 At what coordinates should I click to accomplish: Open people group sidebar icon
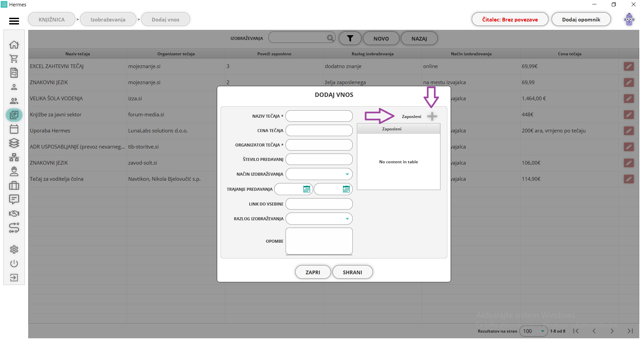[x=14, y=101]
